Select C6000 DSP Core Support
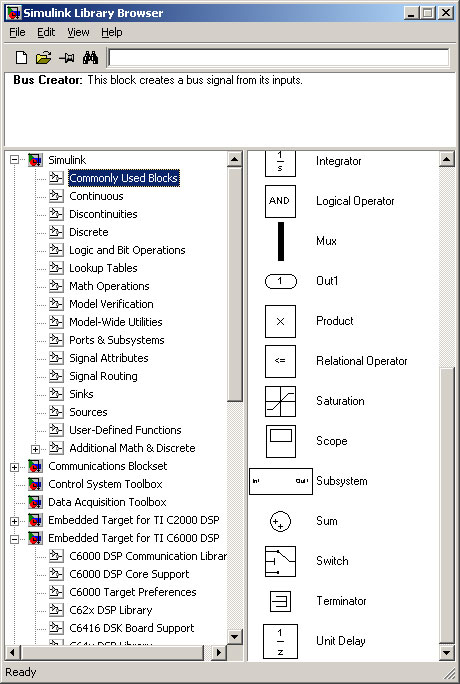460x684 pixels. pos(129,574)
